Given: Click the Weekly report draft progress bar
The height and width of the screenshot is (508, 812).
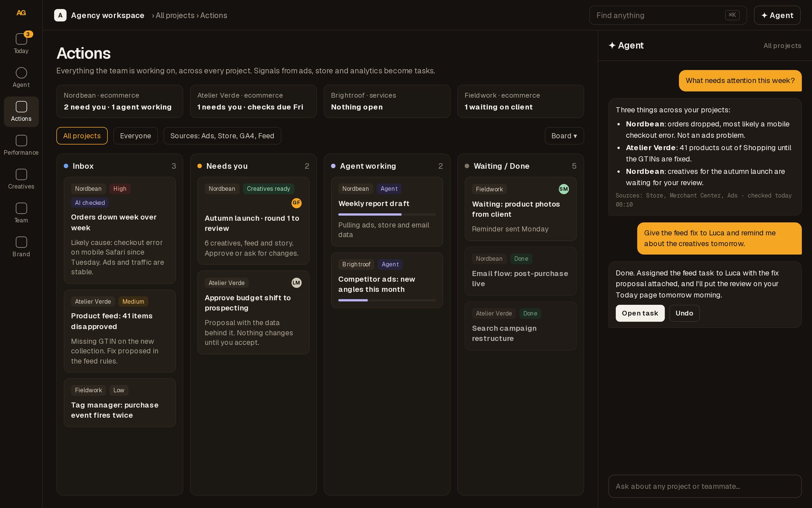Looking at the screenshot, I should (x=387, y=215).
